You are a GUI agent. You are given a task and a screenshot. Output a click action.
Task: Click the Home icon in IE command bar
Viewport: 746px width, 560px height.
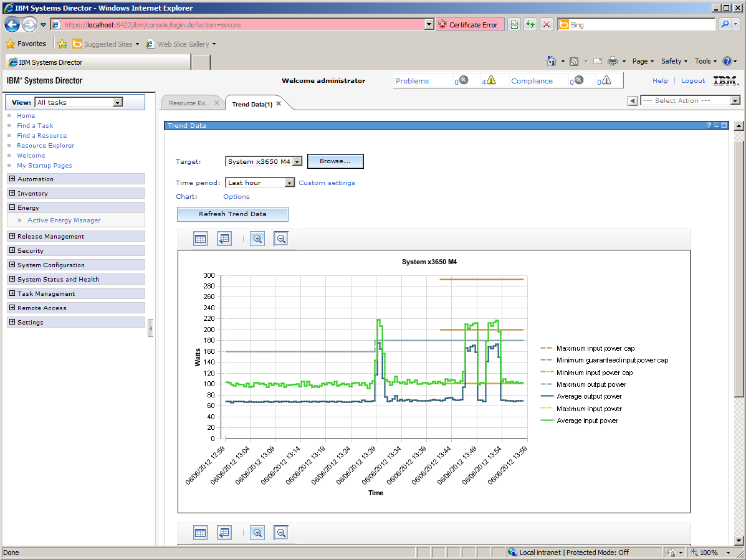coord(552,61)
